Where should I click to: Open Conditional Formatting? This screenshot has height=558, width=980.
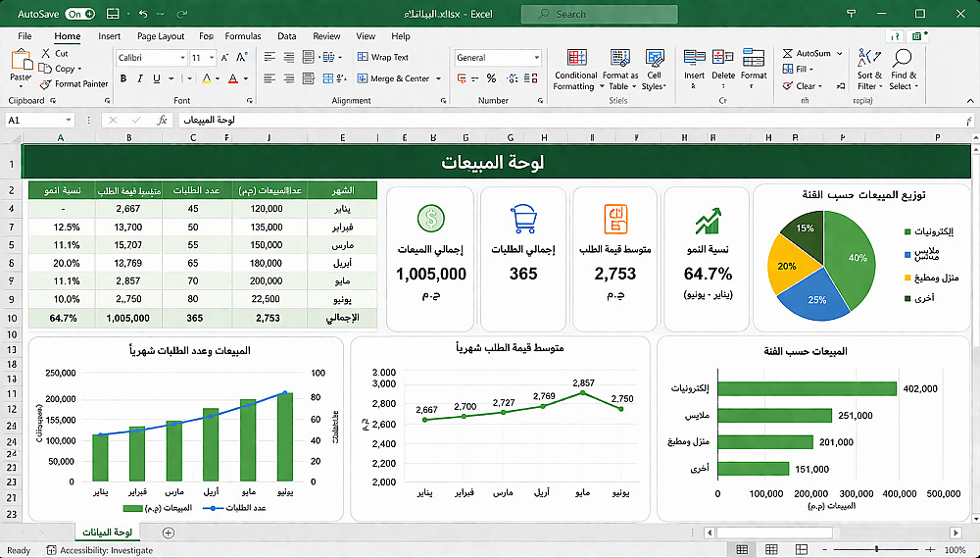[575, 70]
